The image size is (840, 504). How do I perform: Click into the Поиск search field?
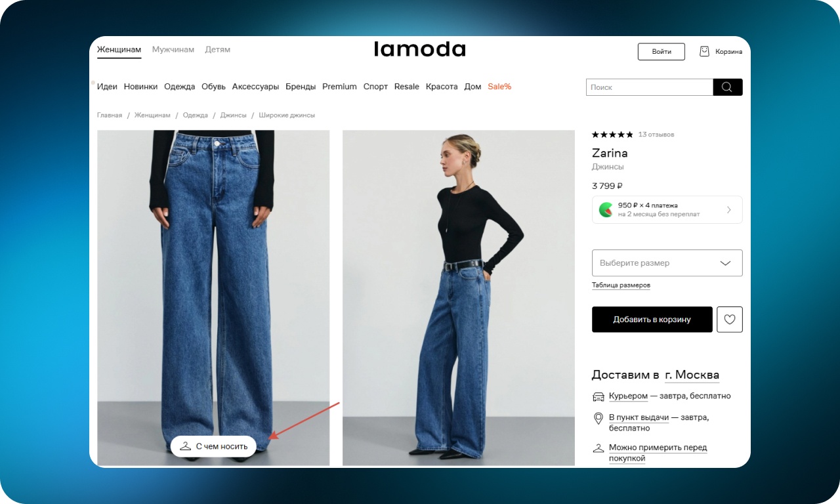click(650, 87)
